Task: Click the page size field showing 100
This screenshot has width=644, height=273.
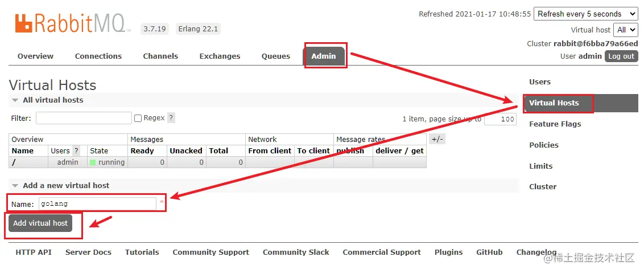Action: [500, 119]
